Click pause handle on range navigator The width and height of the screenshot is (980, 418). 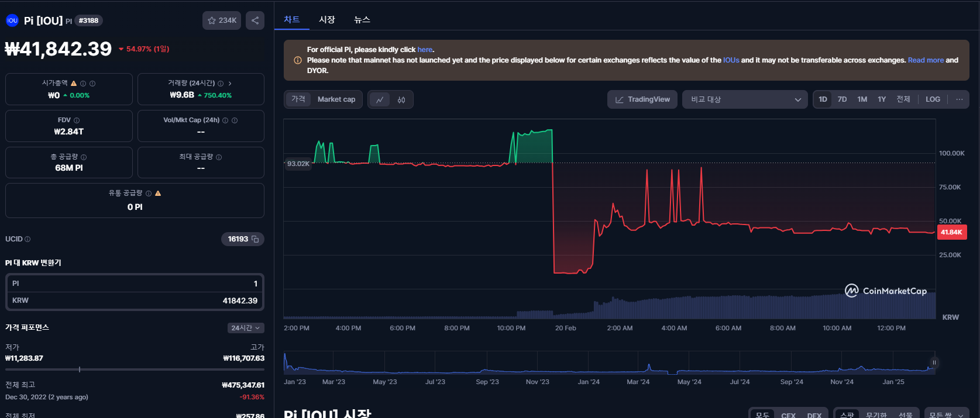[x=934, y=362]
